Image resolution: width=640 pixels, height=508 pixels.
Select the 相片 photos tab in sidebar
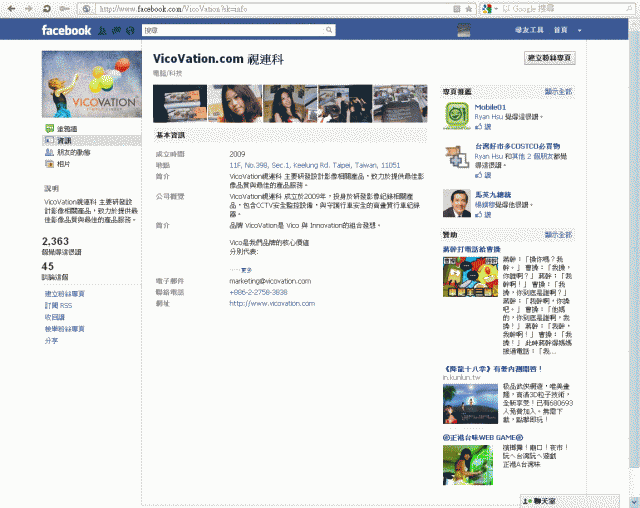tap(58, 164)
